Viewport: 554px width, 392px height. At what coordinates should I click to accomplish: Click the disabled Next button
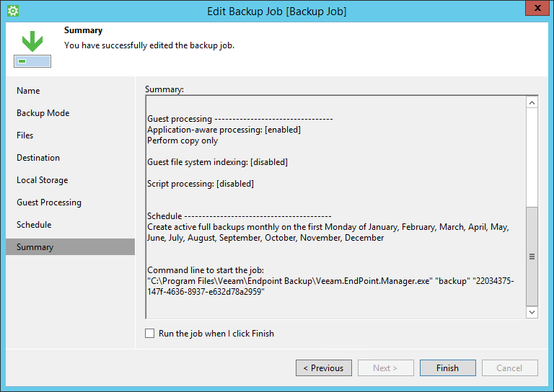[385, 368]
